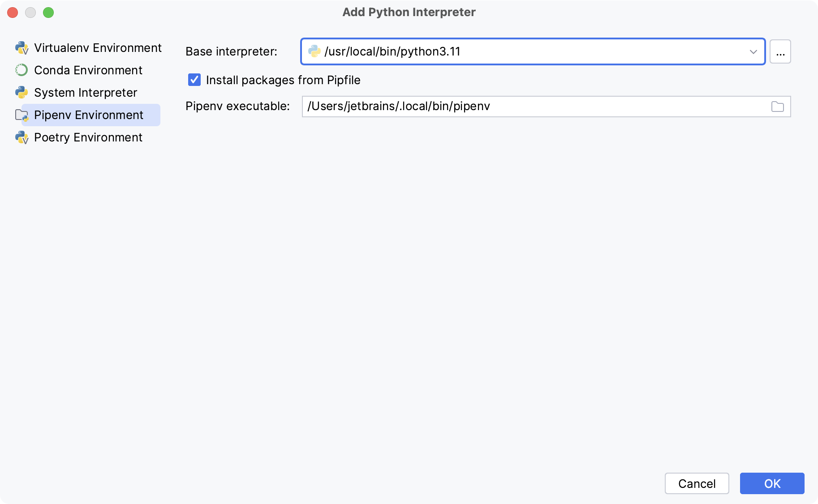Open the folder browser for Pipenv executable
The height and width of the screenshot is (504, 818).
coord(778,106)
